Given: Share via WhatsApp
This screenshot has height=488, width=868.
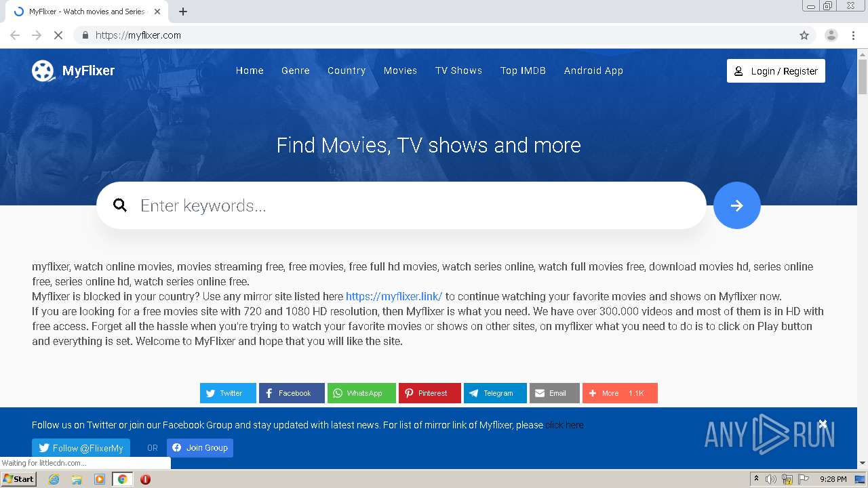Looking at the screenshot, I should pos(361,393).
